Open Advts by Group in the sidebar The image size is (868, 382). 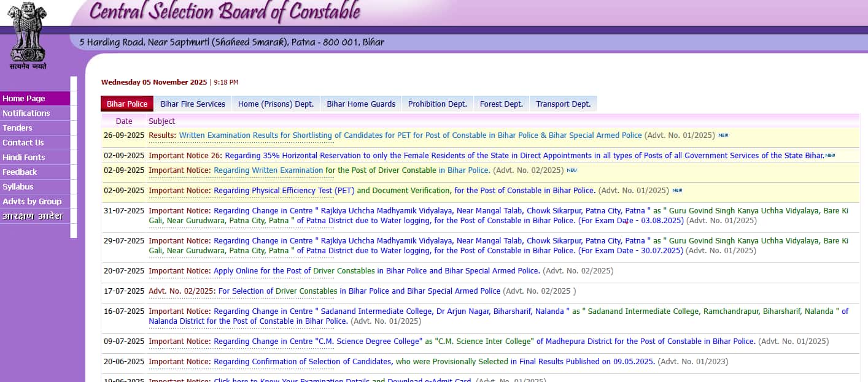(32, 201)
